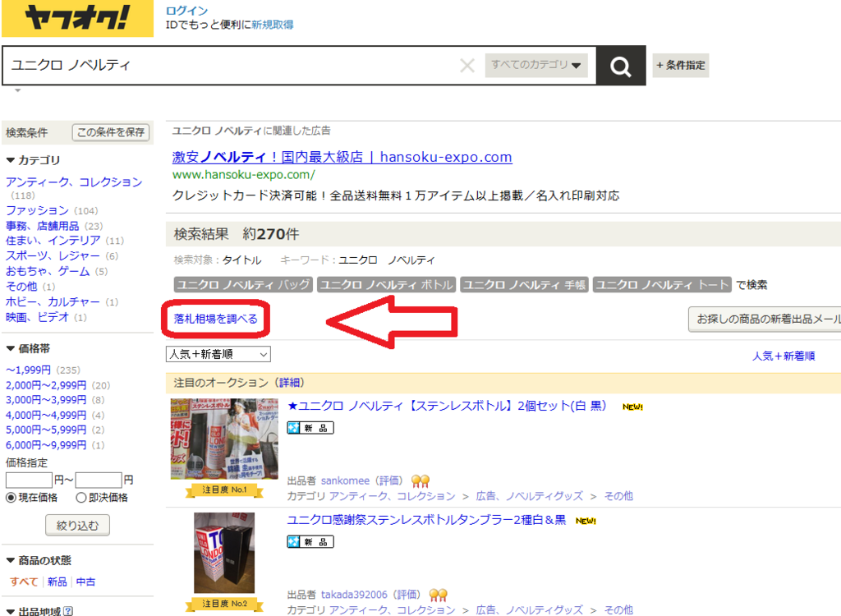Filter price range 4,000円～4,999円
This screenshot has height=616, width=841.
tap(46, 415)
